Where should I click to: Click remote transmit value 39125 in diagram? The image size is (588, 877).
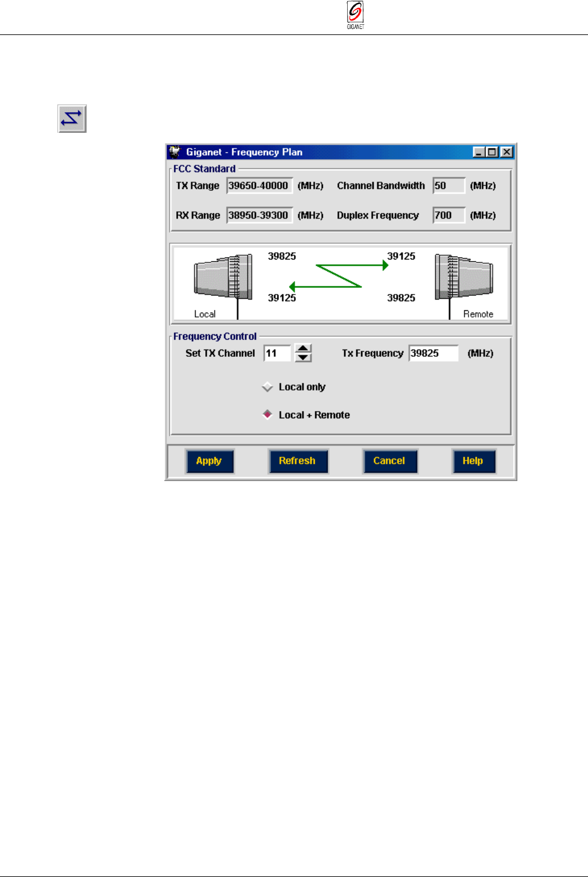point(401,257)
